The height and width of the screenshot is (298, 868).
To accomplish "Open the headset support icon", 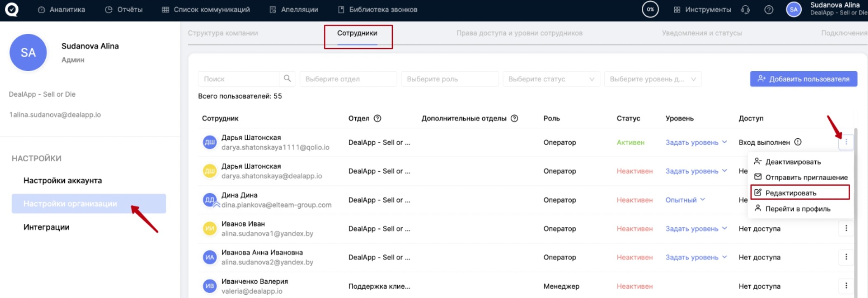I will (745, 9).
